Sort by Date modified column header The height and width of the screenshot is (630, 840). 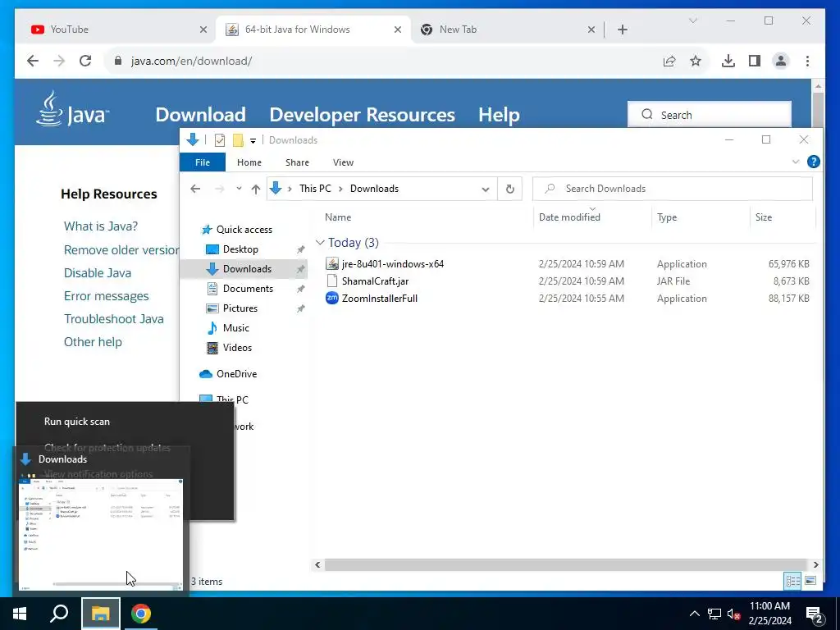point(569,217)
